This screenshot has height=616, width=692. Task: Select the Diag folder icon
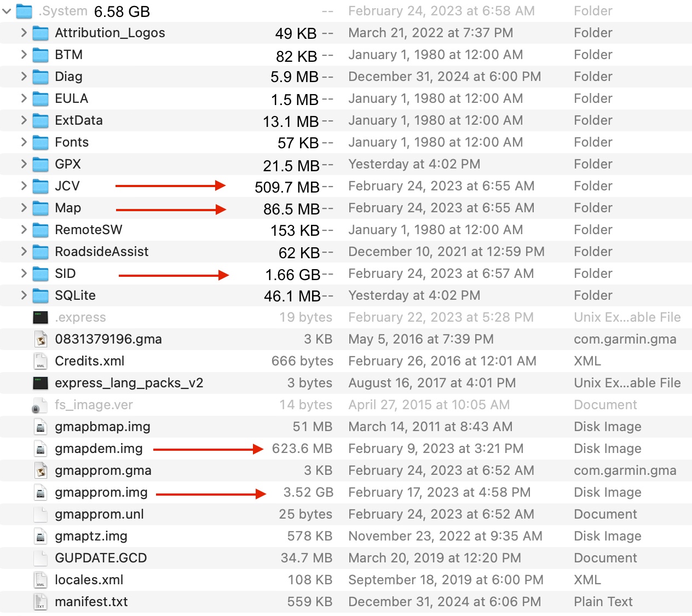(x=41, y=77)
